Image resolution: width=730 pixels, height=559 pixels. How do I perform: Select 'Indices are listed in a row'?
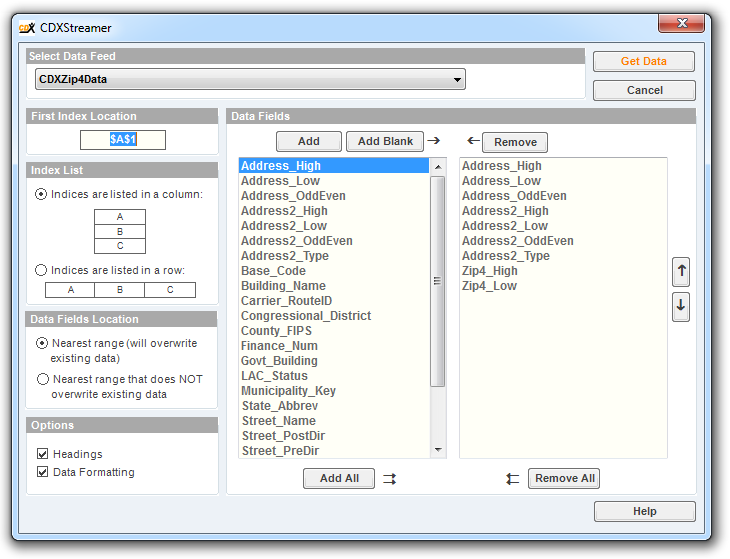[41, 270]
